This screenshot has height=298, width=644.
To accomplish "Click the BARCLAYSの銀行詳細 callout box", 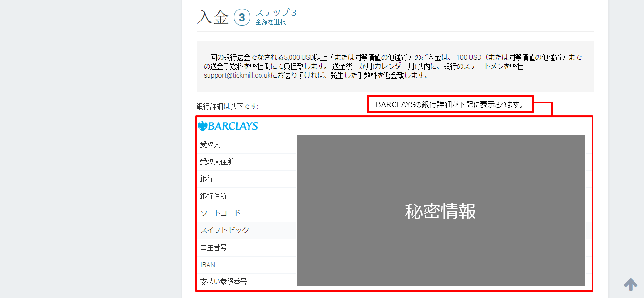I will point(450,104).
